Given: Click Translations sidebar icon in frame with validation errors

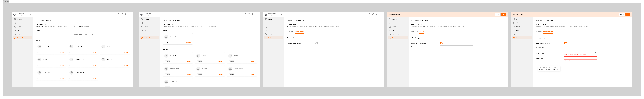Looking at the screenshot, I should (514, 34).
